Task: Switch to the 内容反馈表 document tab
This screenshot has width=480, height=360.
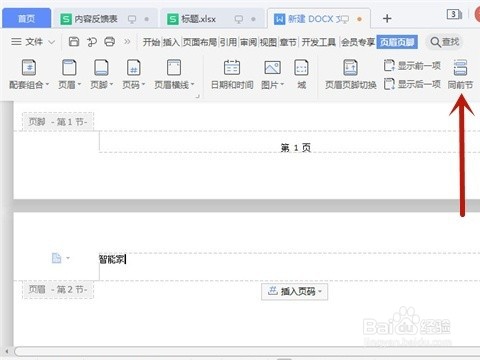Action: coord(96,19)
